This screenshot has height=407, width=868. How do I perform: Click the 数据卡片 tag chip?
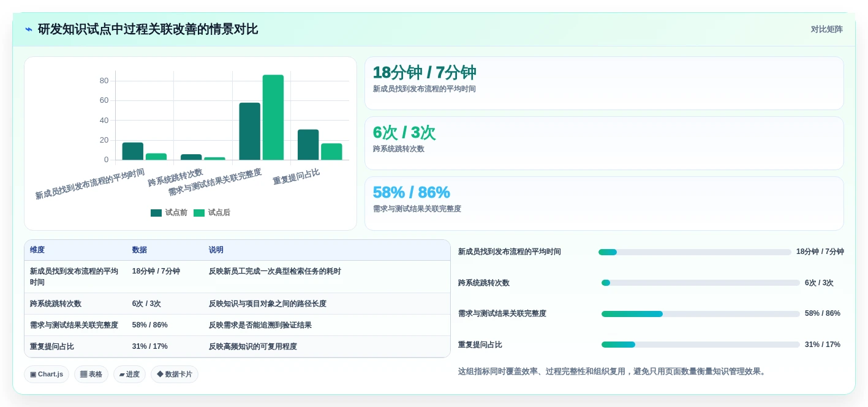coord(175,374)
